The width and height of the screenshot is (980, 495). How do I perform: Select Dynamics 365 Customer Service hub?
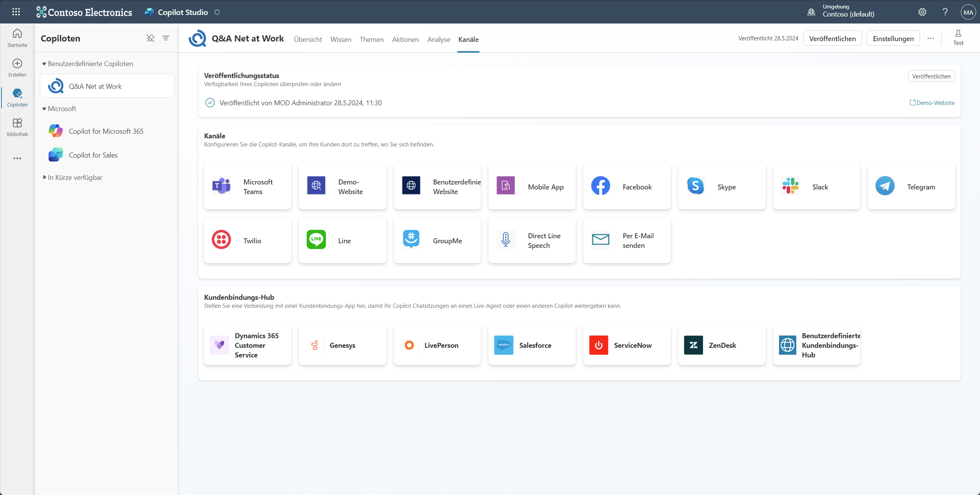[x=247, y=345]
